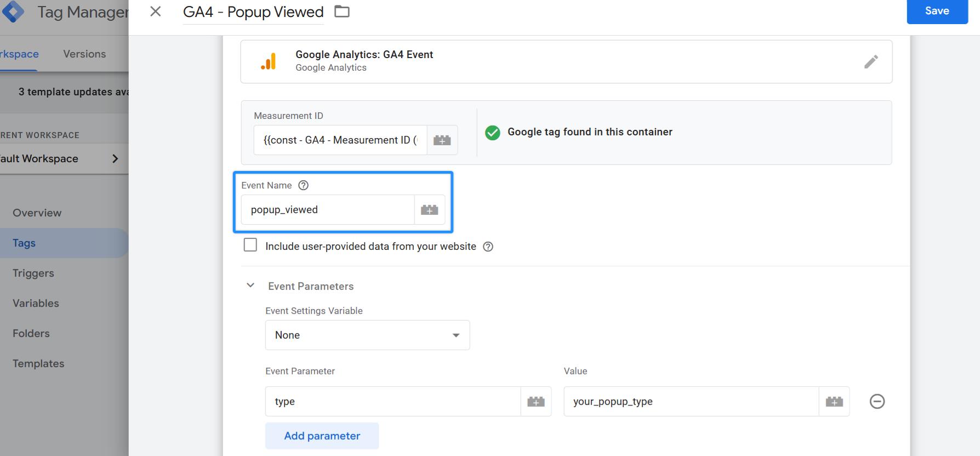This screenshot has width=980, height=456.
Task: Click the your_popup_type value field
Action: tap(691, 402)
